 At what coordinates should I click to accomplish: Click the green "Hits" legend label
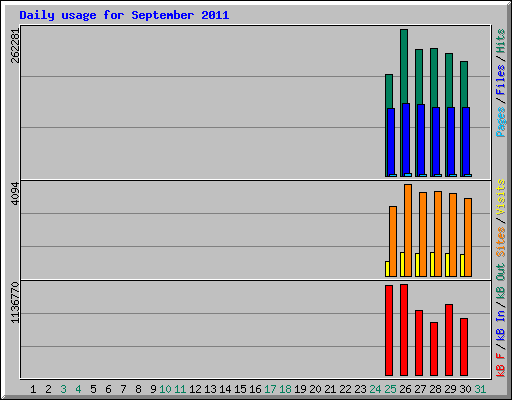pyautogui.click(x=501, y=41)
